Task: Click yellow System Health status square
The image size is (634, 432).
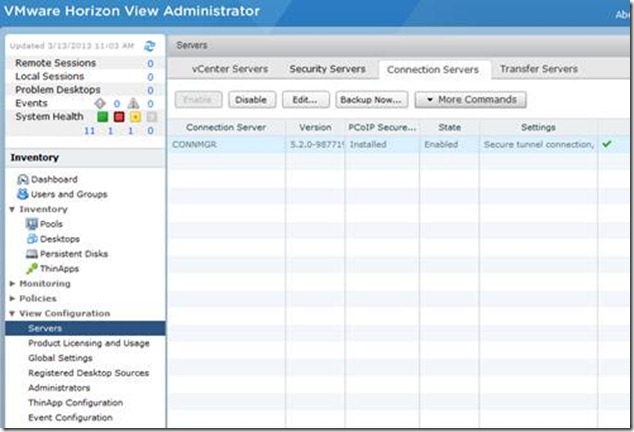Action: coord(135,117)
